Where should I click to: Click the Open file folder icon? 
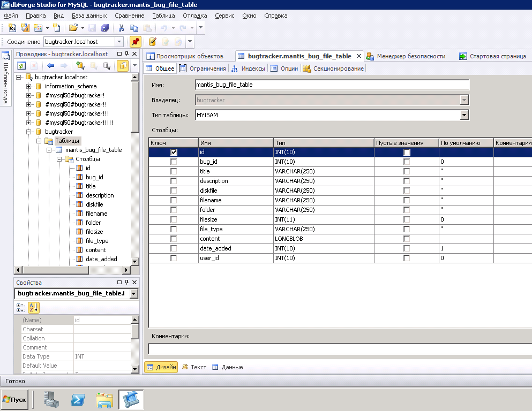point(73,28)
